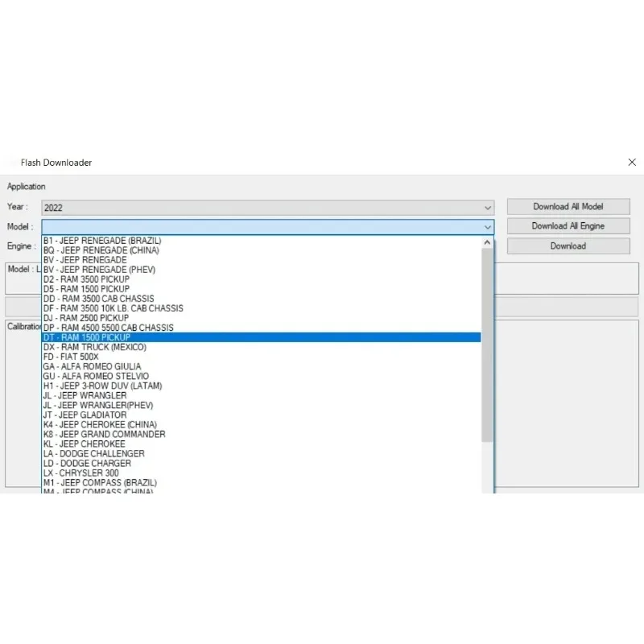Image resolution: width=644 pixels, height=644 pixels.
Task: Pick FD - FIAT 500X
Action: coord(261,357)
